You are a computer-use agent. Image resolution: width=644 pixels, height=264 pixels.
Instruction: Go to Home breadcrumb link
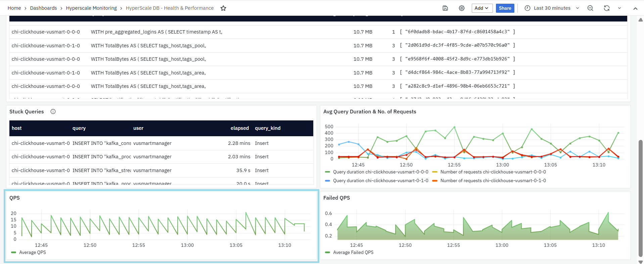[14, 8]
